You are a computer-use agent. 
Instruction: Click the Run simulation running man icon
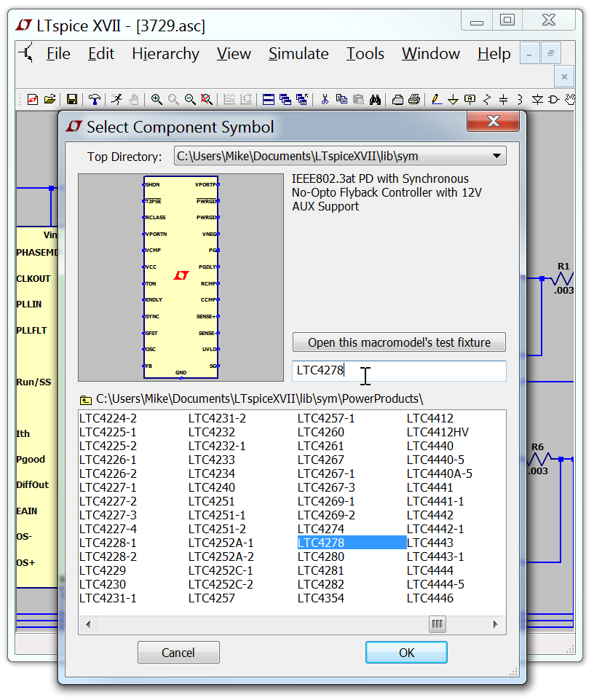coord(116,99)
